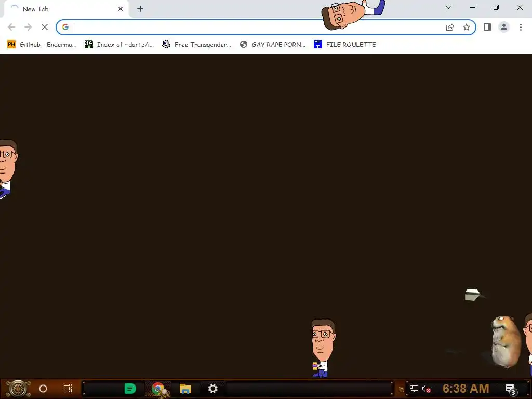This screenshot has width=532, height=399.
Task: Open network status in system tray
Action: tap(414, 389)
